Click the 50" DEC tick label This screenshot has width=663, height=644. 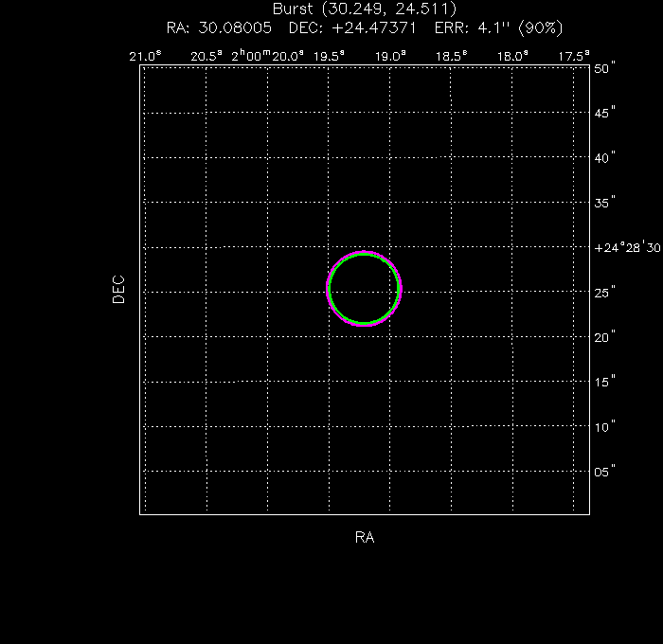coord(604,68)
